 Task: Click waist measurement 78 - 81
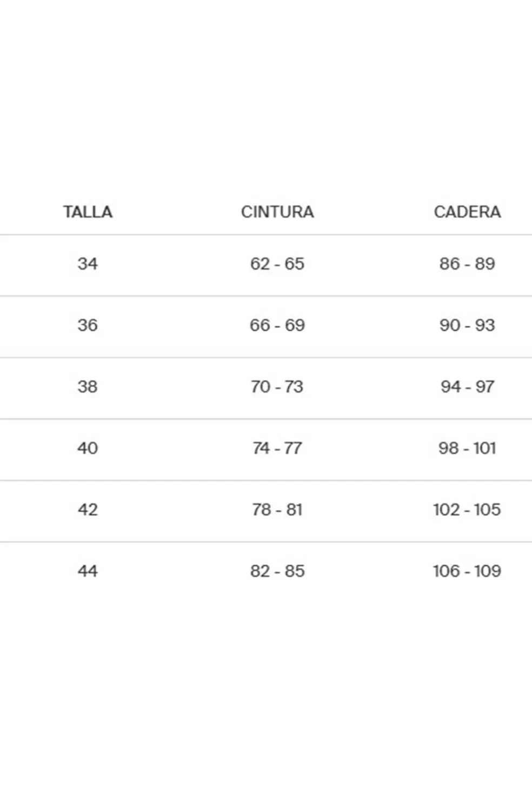point(277,510)
